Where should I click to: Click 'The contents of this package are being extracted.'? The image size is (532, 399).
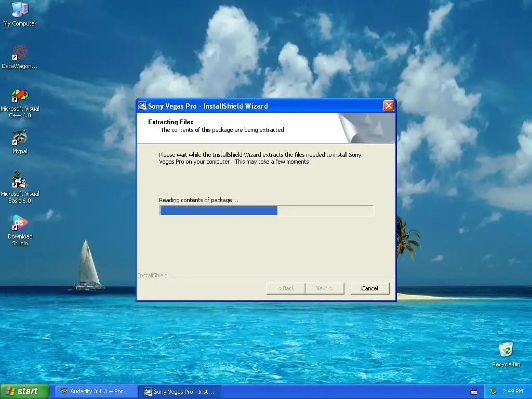(x=223, y=130)
